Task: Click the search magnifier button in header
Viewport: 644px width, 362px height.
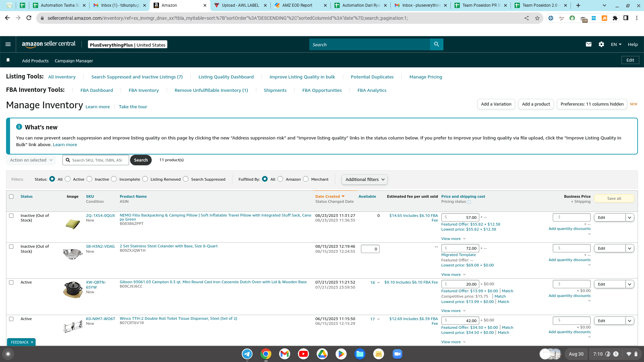Action: coord(436,44)
